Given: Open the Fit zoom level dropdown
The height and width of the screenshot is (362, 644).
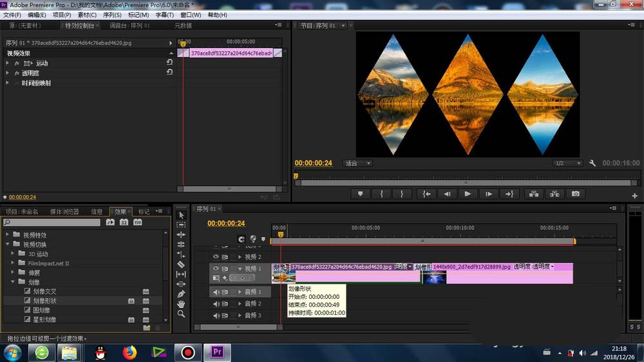Looking at the screenshot, I should coord(357,163).
